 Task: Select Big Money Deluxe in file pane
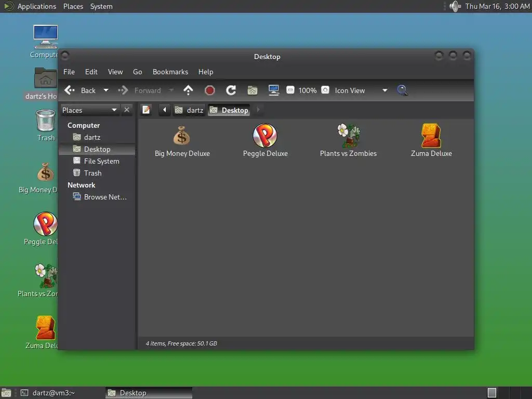tap(182, 141)
